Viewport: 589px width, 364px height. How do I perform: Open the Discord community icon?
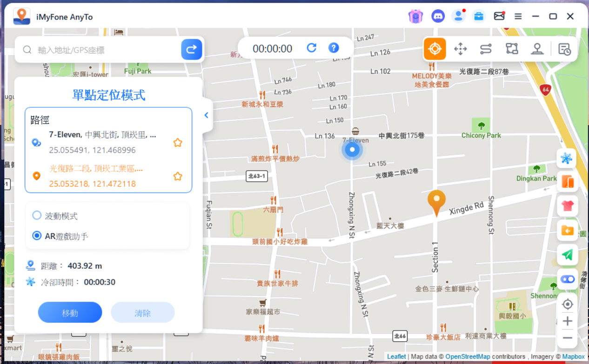coord(438,16)
